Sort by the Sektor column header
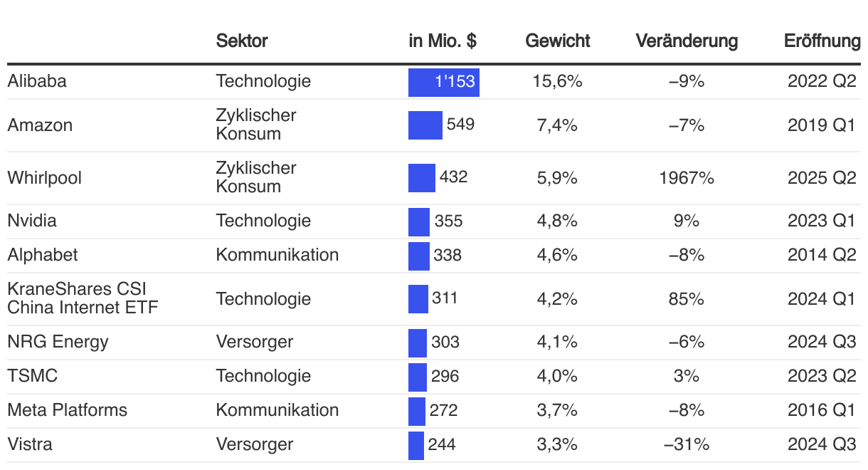 pos(242,41)
